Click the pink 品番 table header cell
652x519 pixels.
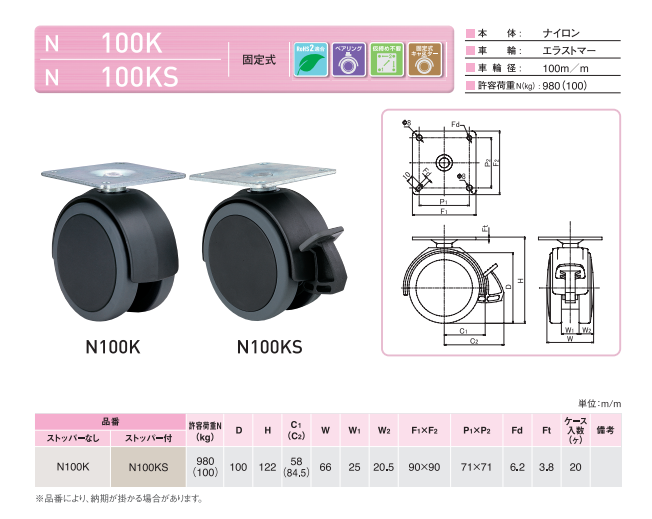111,422
